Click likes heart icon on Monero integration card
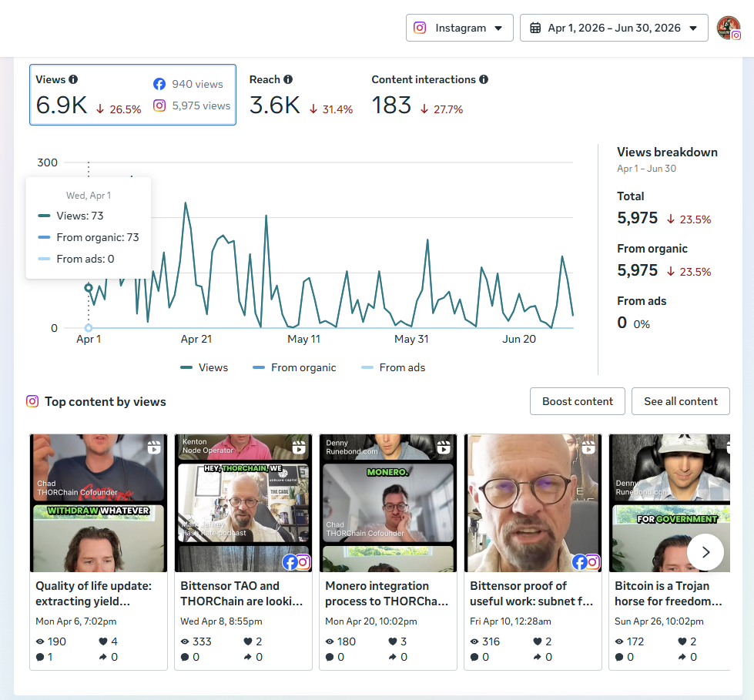The width and height of the screenshot is (754, 700). [392, 641]
